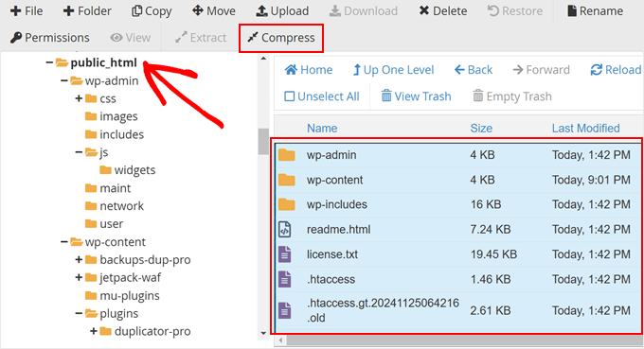Compress the selected files
Image resolution: width=644 pixels, height=349 pixels.
(281, 38)
